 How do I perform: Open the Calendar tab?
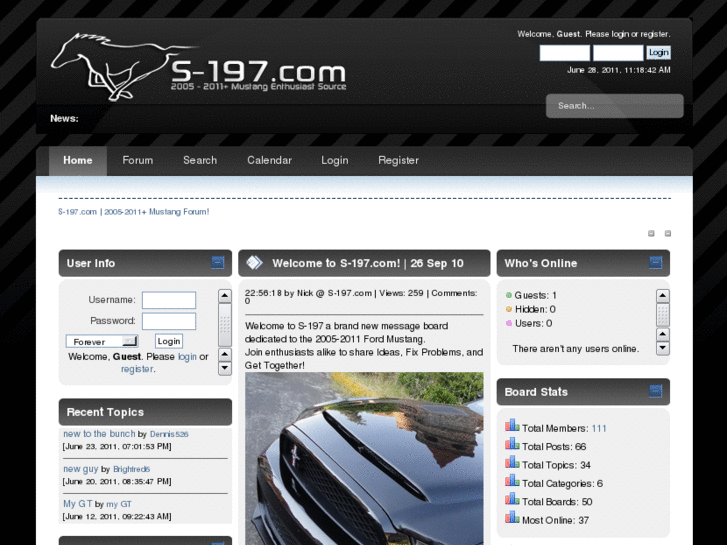coord(269,160)
